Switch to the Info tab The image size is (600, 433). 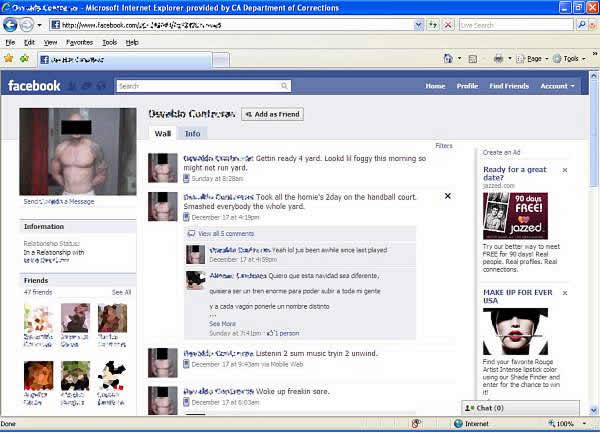192,133
